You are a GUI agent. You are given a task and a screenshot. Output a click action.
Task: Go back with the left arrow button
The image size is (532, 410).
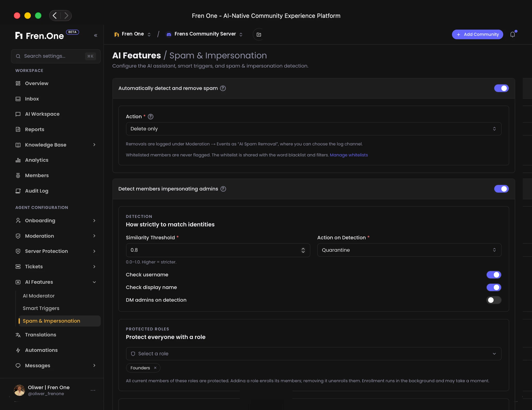[55, 15]
